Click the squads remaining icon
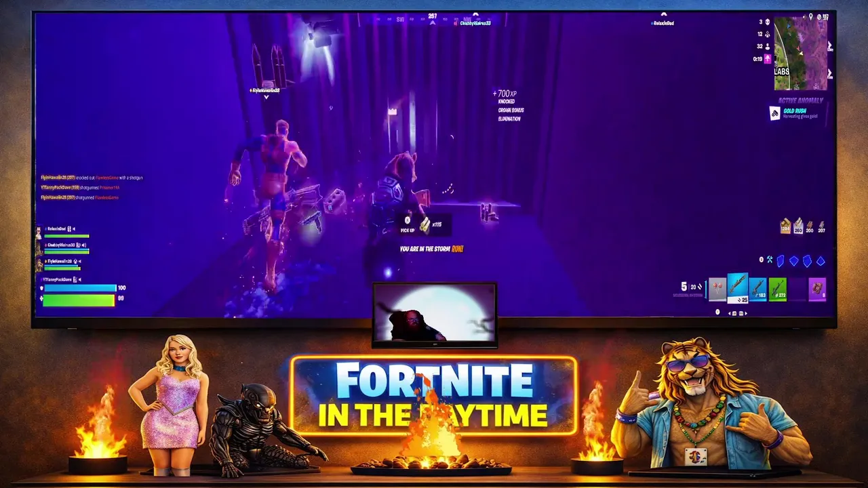The width and height of the screenshot is (868, 488). point(767,34)
